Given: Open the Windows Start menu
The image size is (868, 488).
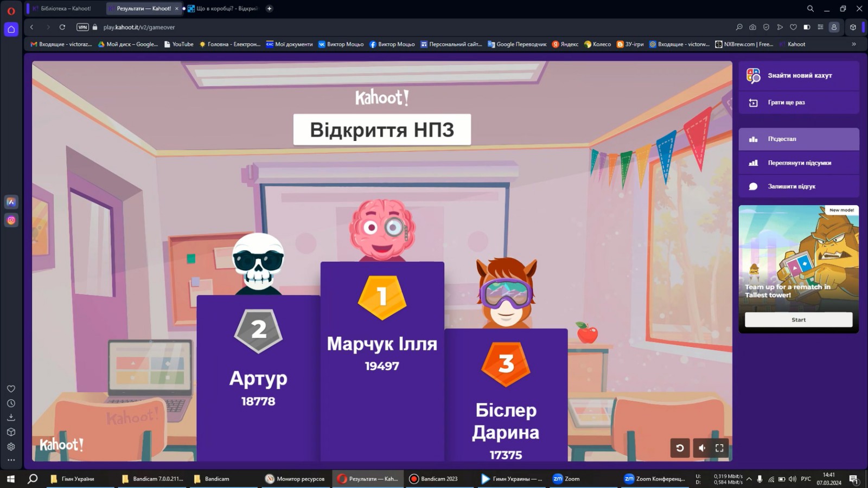Looking at the screenshot, I should point(10,479).
